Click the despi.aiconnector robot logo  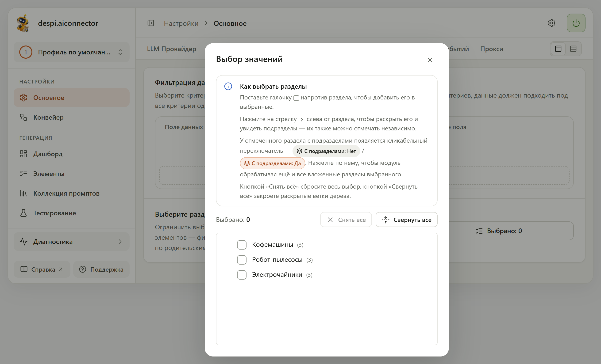tap(23, 23)
